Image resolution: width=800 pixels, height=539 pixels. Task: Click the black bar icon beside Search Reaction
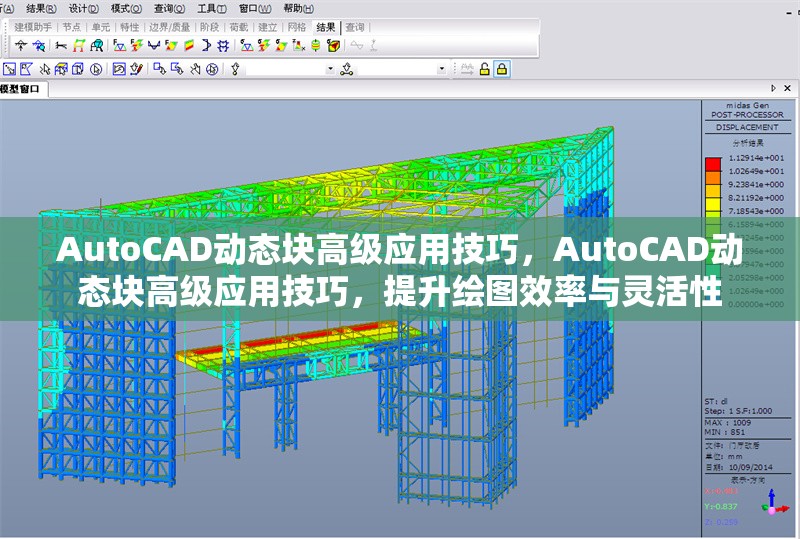[61, 45]
